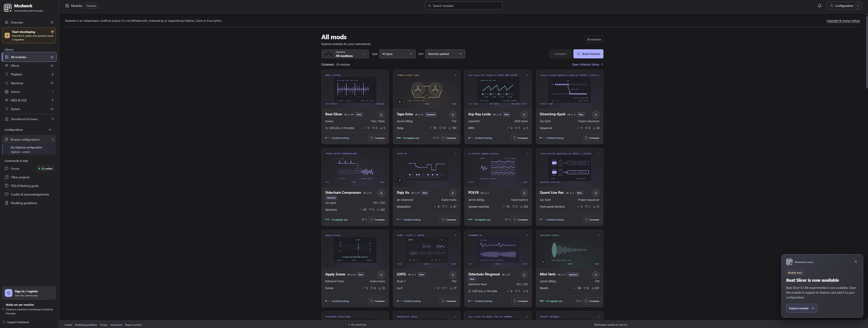This screenshot has height=328, width=868.
Task: Tick Compare checkbox for DirectJmp Kyoti
Action: 586,138
